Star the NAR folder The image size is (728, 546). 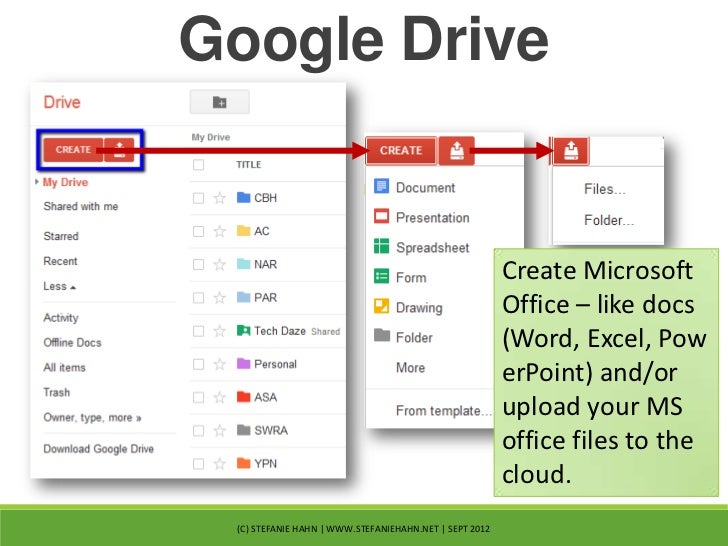(x=220, y=265)
